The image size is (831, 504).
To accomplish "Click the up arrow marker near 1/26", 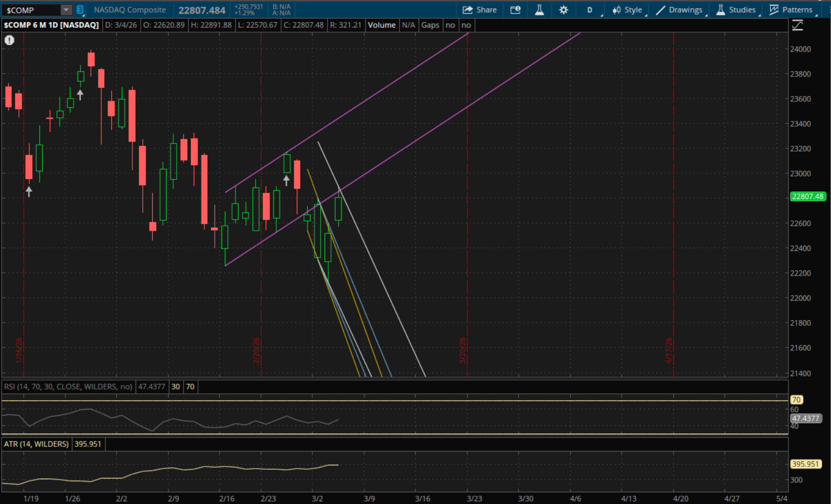I will point(80,95).
